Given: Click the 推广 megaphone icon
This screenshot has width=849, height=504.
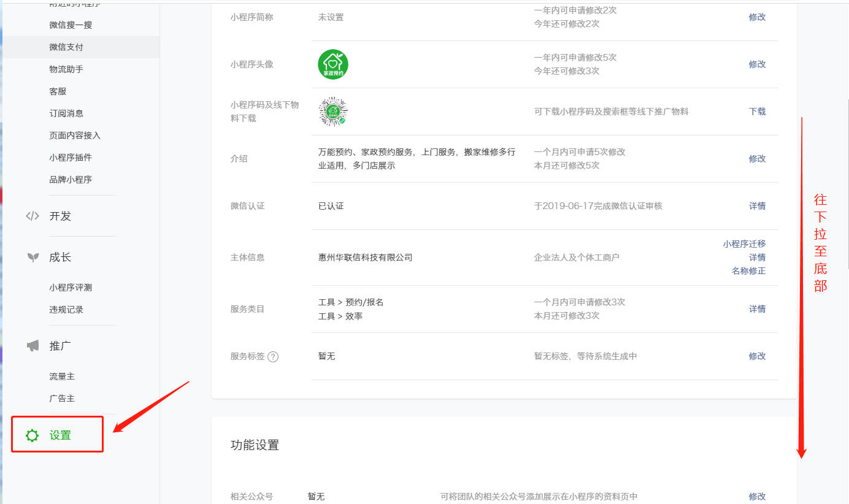Looking at the screenshot, I should click(33, 346).
